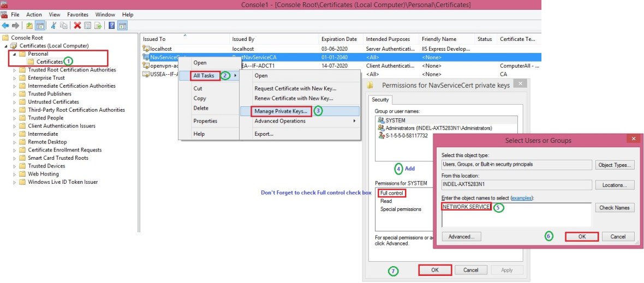Click the Export List toolbar icon
Viewport: 644px width, 283px height.
click(98, 25)
